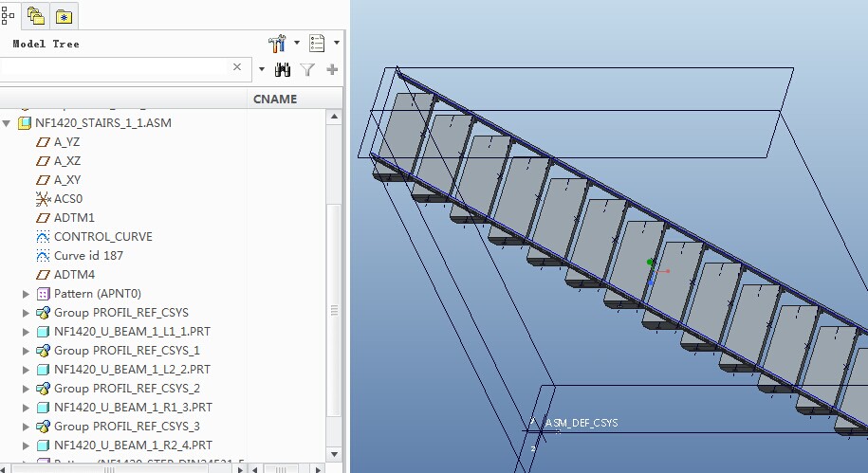Select the A_XY datum plane
Image resolution: width=868 pixels, height=473 pixels.
(x=67, y=180)
